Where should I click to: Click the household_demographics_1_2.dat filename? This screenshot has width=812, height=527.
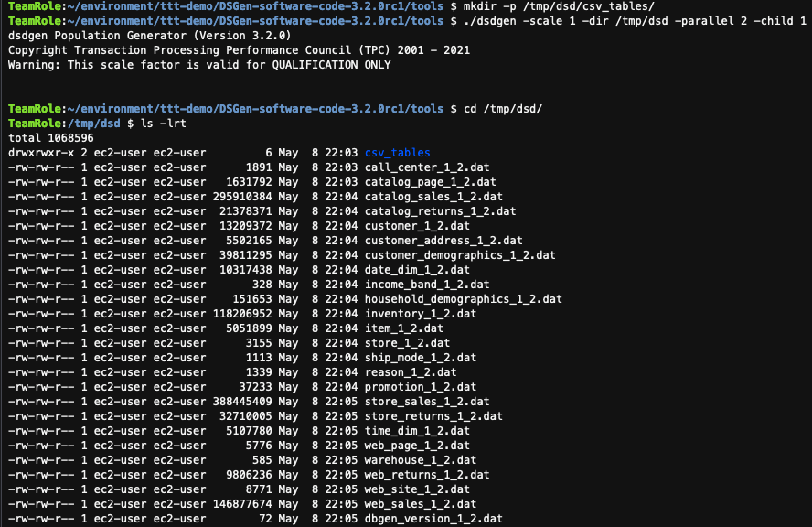click(463, 299)
